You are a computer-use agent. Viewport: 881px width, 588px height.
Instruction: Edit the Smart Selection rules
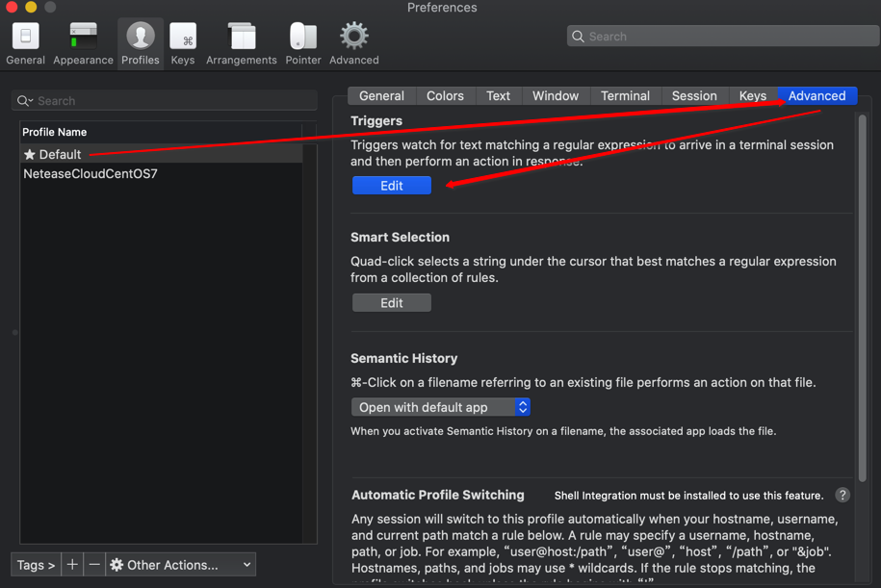[392, 303]
